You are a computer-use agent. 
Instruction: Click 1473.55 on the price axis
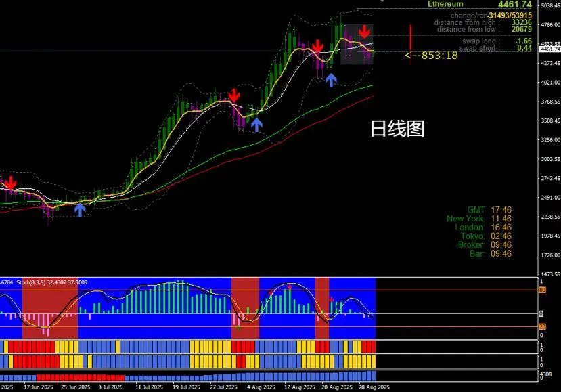[551, 274]
